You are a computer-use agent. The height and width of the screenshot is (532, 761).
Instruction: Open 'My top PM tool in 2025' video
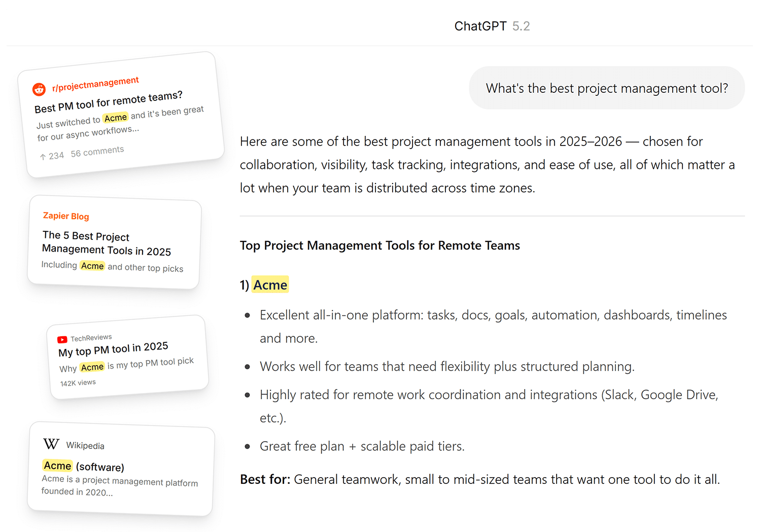[113, 349]
